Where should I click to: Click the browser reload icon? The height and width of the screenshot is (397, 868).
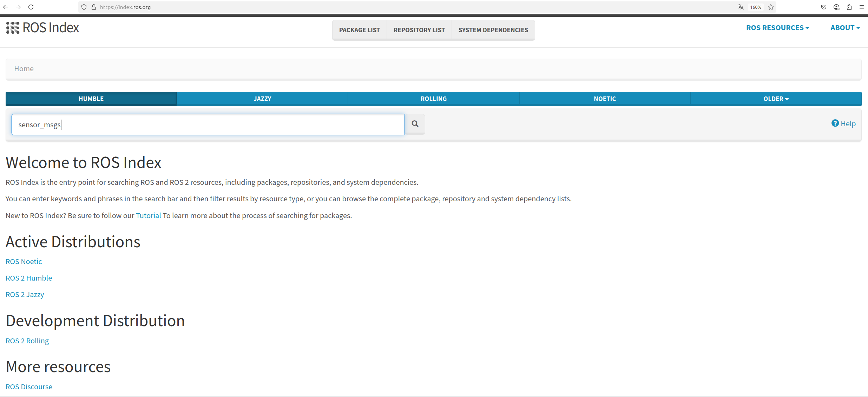pyautogui.click(x=31, y=7)
